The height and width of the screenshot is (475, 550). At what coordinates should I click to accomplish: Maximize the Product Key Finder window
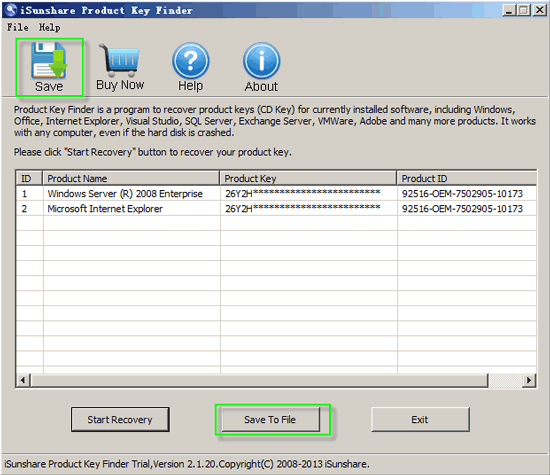pyautogui.click(x=523, y=10)
